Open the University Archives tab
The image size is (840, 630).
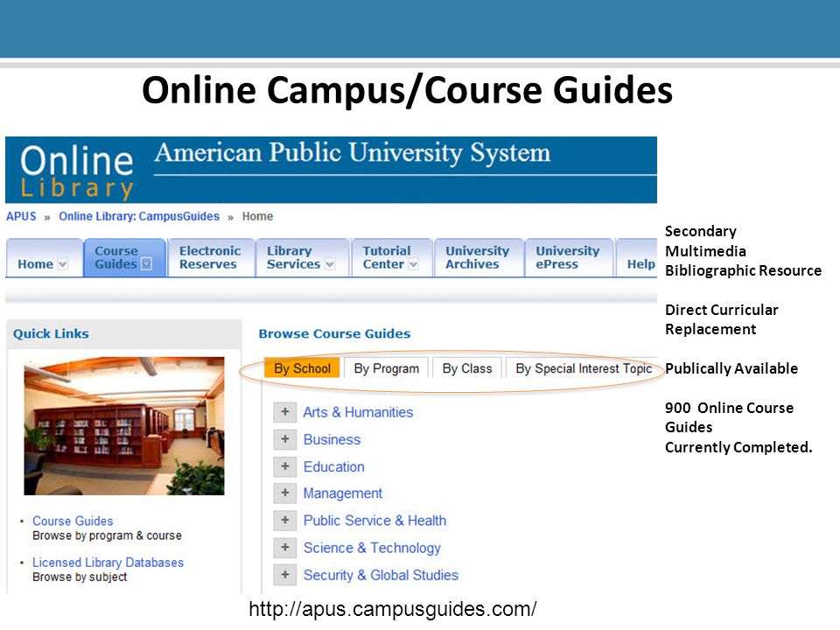[478, 257]
